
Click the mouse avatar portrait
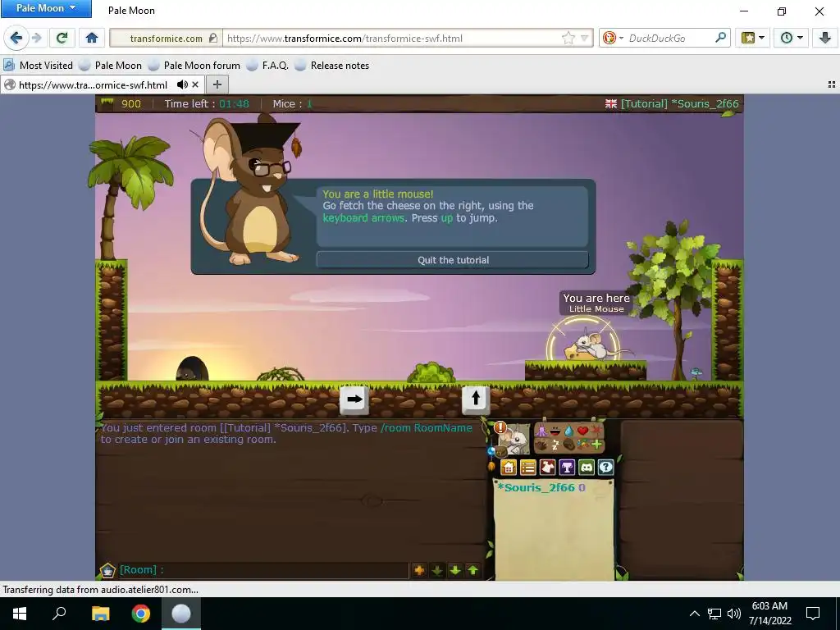[x=515, y=440]
